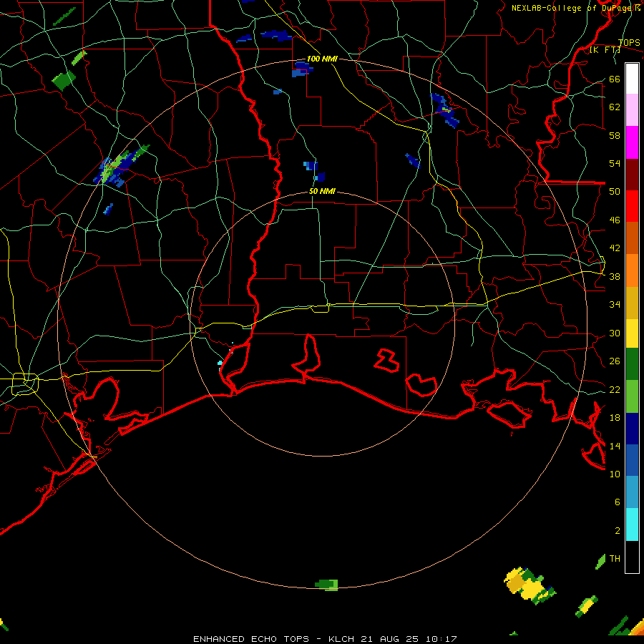
Task: Click the Enhanced Echo Tops KLCH caption
Action: click(325, 639)
